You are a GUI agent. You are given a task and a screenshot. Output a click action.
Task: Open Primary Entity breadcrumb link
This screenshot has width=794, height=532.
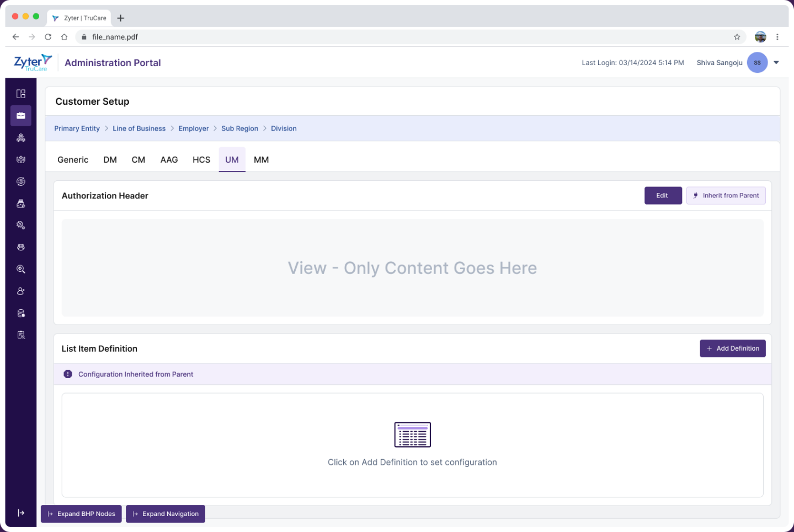click(77, 128)
